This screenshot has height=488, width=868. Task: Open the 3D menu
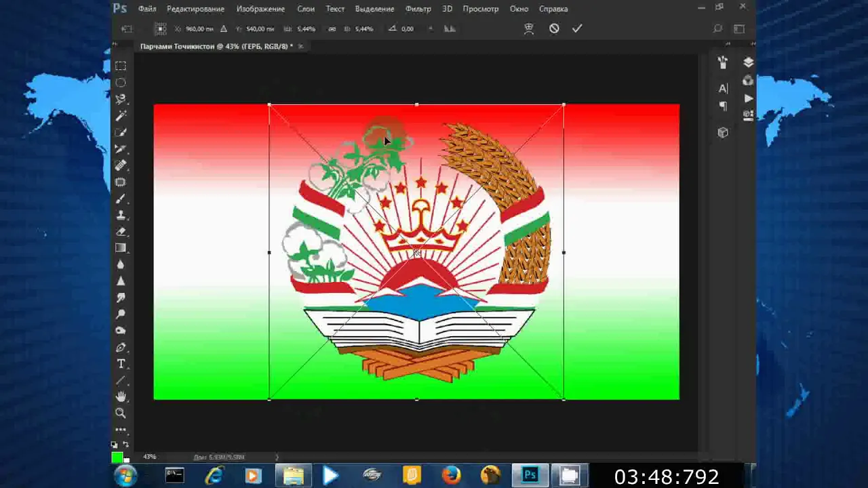448,9
